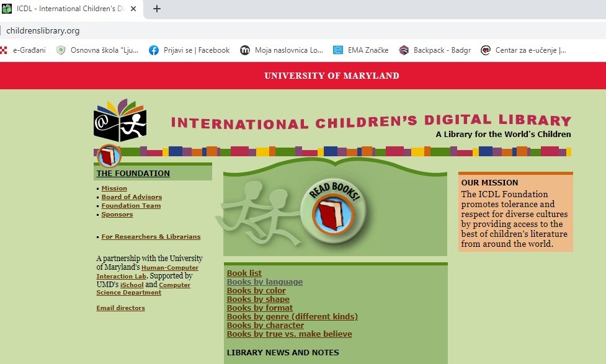The image size is (606, 364).
Task: Open Books by shape link
Action: [x=258, y=300]
